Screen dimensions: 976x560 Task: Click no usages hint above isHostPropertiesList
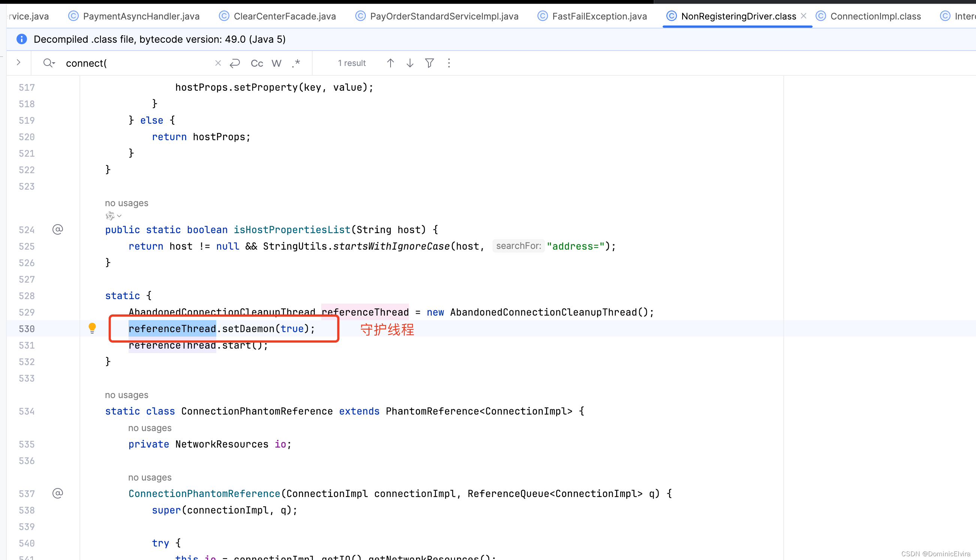click(x=127, y=203)
